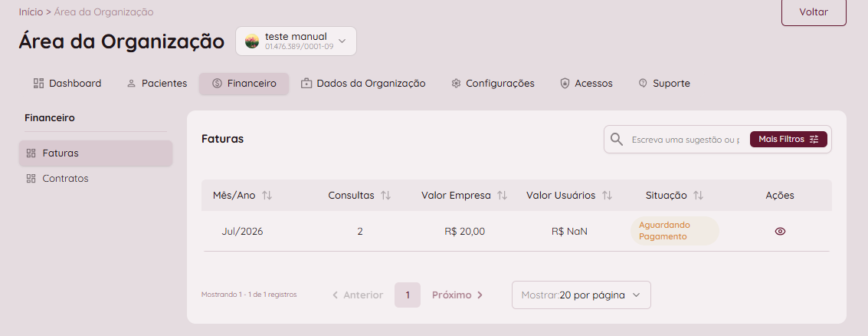Screen dimensions: 868x336
Task: Click the teste manual organization avatar
Action: pyautogui.click(x=252, y=41)
